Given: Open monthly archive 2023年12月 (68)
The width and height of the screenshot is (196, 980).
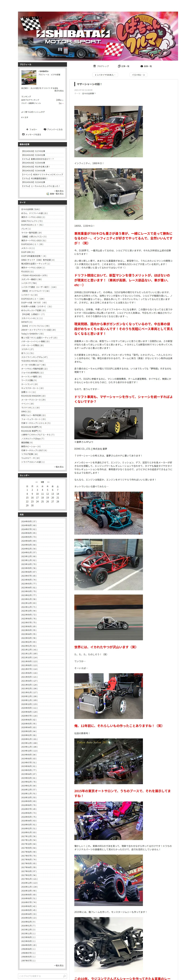Looking at the screenshot, I should click(x=29, y=557).
